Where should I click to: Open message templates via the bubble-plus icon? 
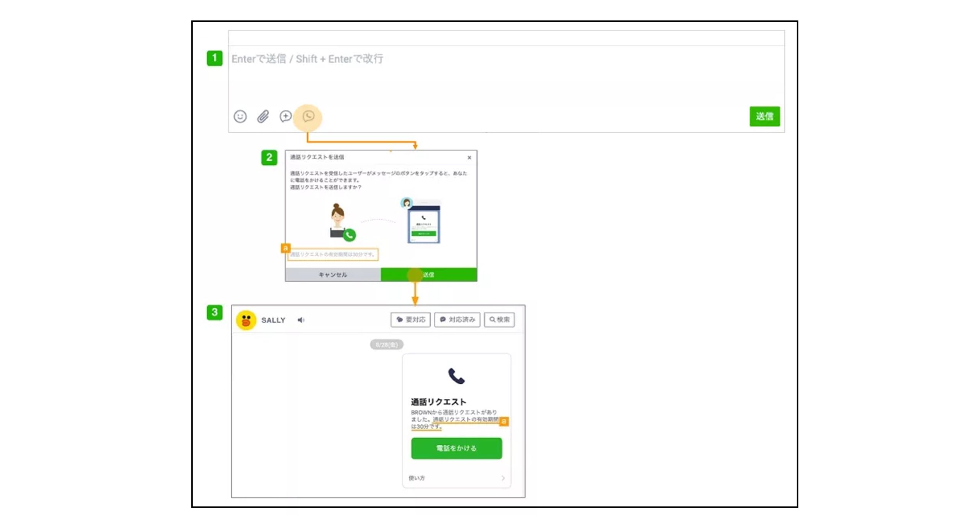point(285,117)
